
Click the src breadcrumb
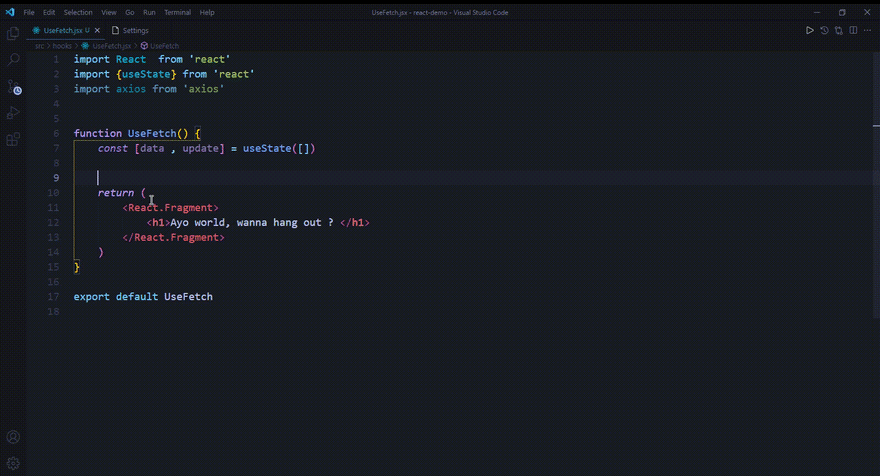click(x=39, y=46)
